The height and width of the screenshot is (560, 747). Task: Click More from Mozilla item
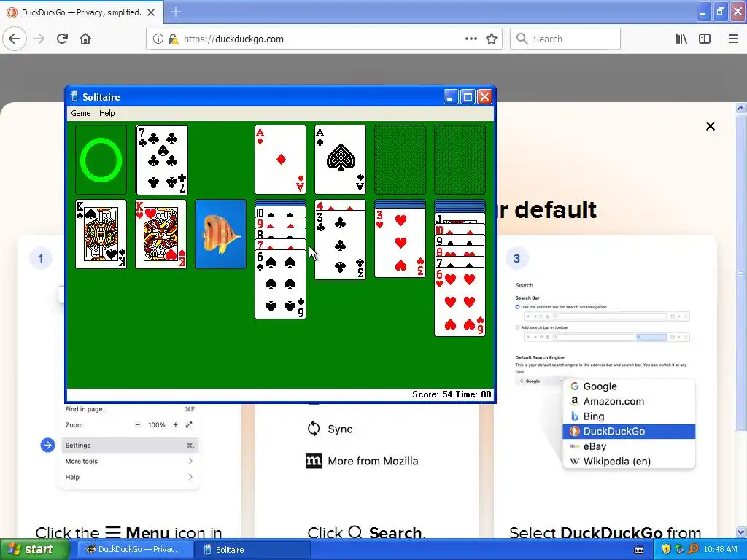(362, 461)
